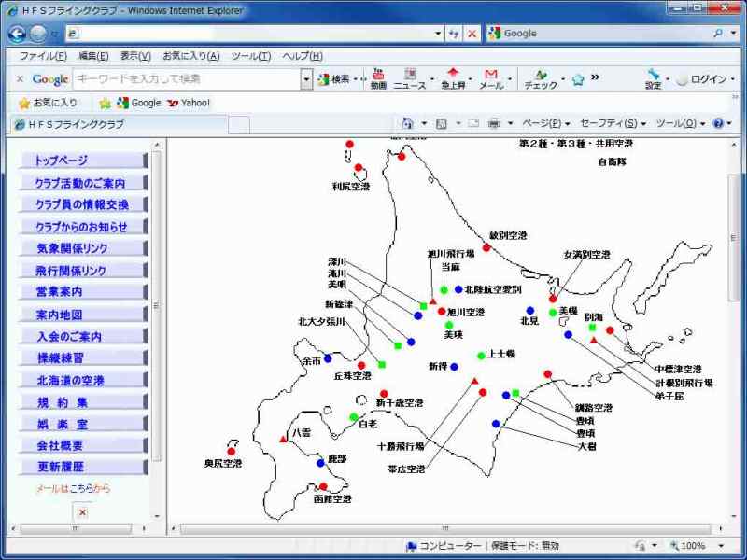Click the Google toolbar ニュース icon

409,79
